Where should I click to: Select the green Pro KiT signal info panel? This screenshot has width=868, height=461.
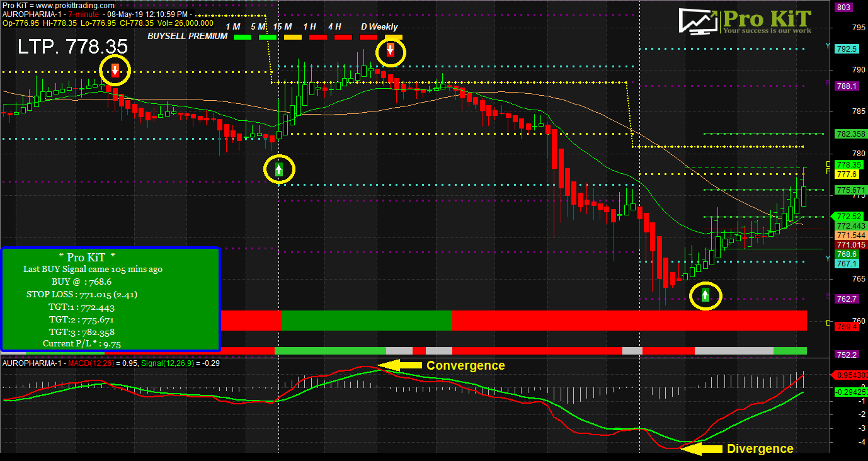point(110,299)
